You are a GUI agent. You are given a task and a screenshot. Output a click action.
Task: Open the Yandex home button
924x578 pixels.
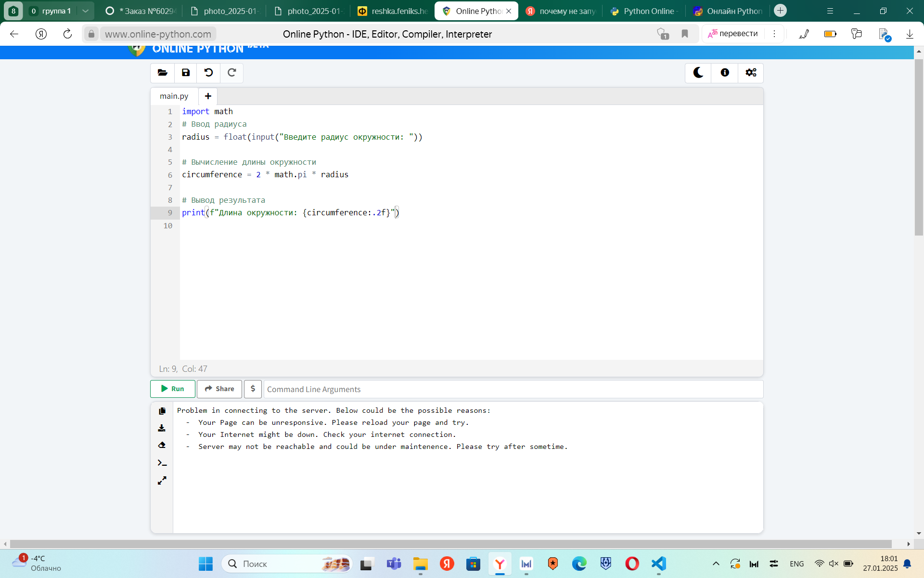tap(41, 34)
